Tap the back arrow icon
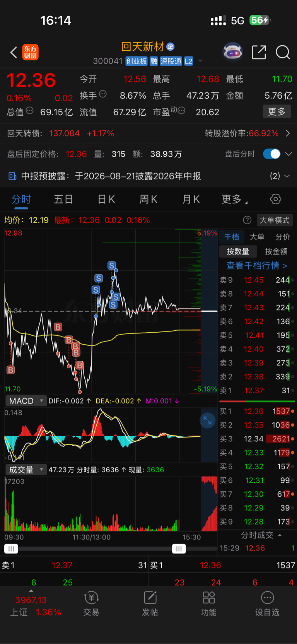The width and height of the screenshot is (297, 644). (x=14, y=52)
